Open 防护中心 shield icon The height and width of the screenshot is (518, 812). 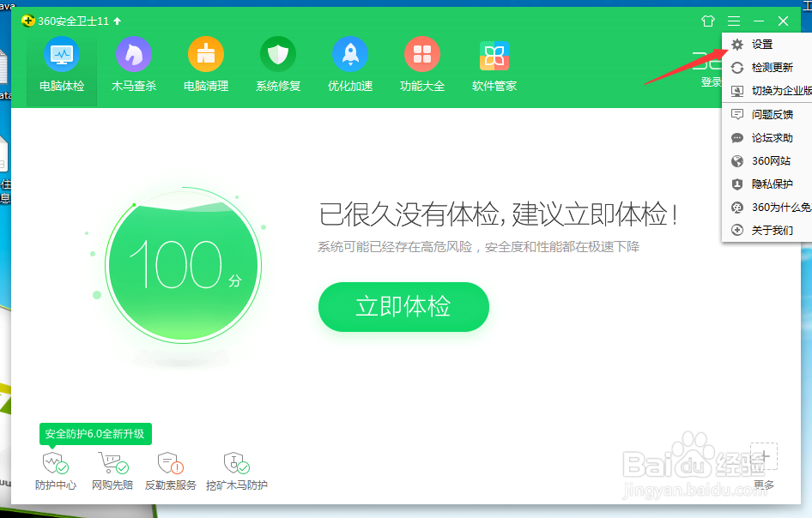pos(56,463)
